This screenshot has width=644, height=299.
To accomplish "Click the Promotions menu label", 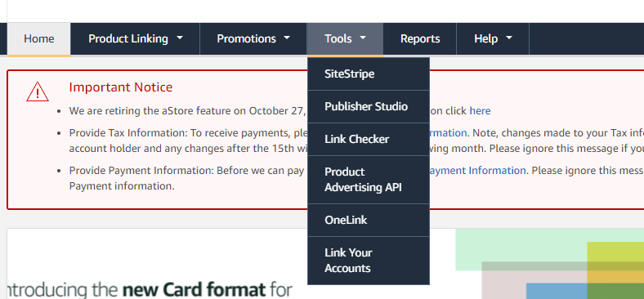I will [x=247, y=38].
